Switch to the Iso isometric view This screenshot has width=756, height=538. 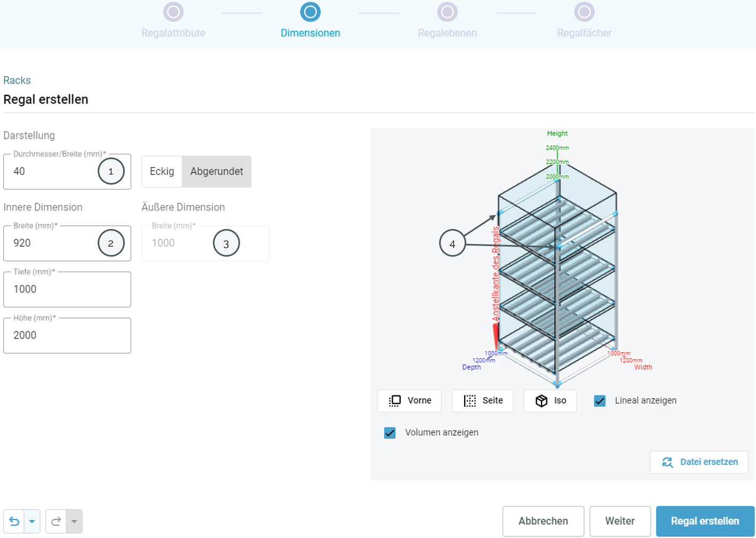tap(550, 401)
